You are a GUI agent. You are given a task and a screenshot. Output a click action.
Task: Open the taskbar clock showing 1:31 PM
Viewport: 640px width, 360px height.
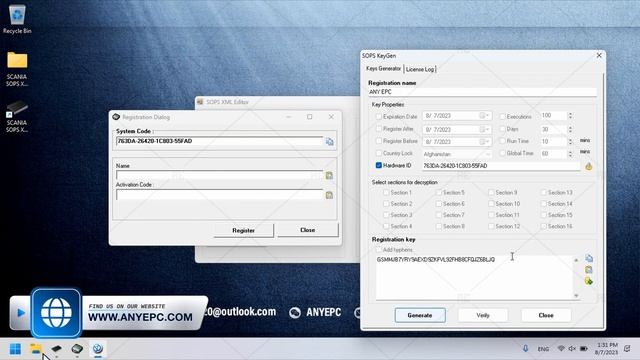point(607,349)
